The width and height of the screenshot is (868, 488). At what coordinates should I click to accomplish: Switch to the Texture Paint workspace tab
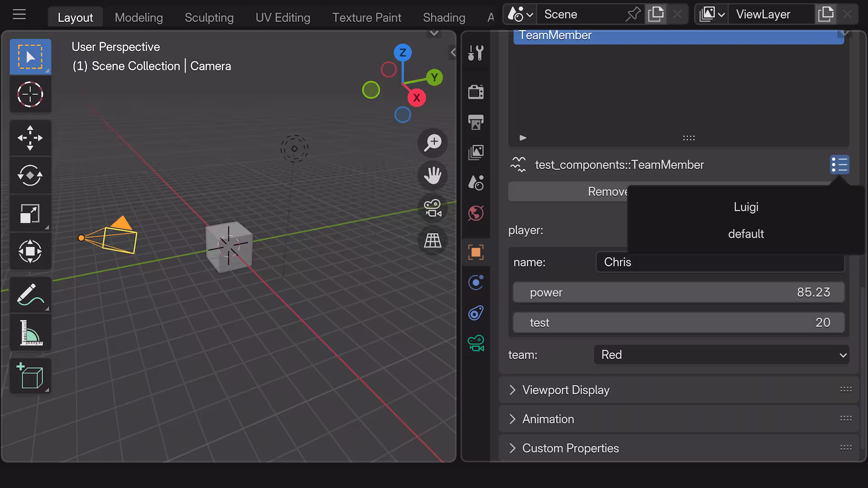tap(367, 17)
